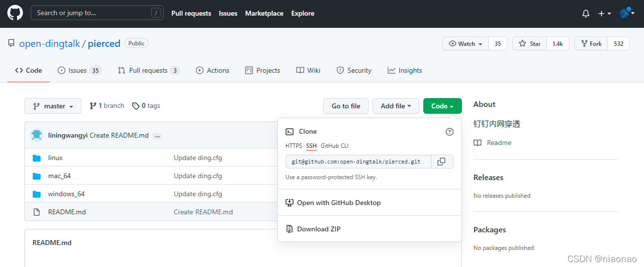Open the notifications bell

click(x=586, y=14)
